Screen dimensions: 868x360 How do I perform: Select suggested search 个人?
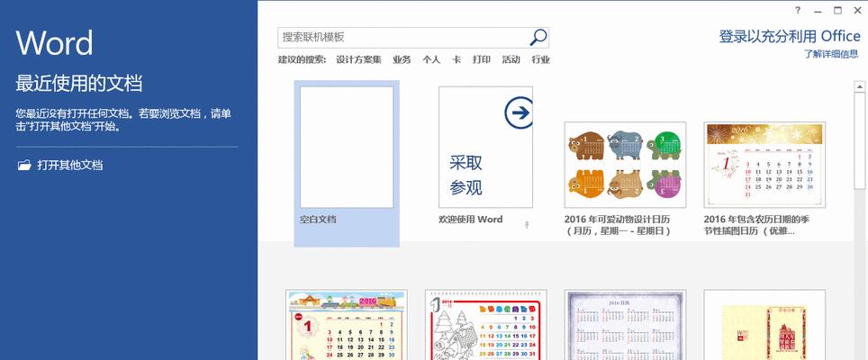(431, 59)
